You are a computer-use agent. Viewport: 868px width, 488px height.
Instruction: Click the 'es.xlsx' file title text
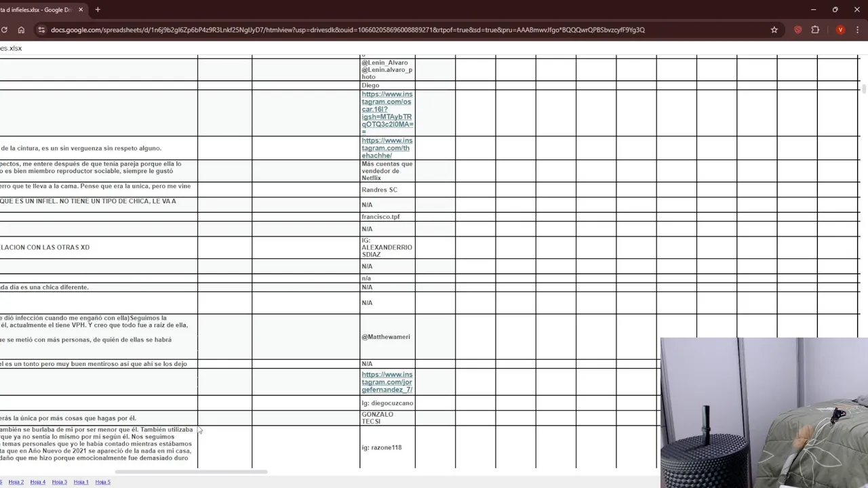click(x=11, y=48)
